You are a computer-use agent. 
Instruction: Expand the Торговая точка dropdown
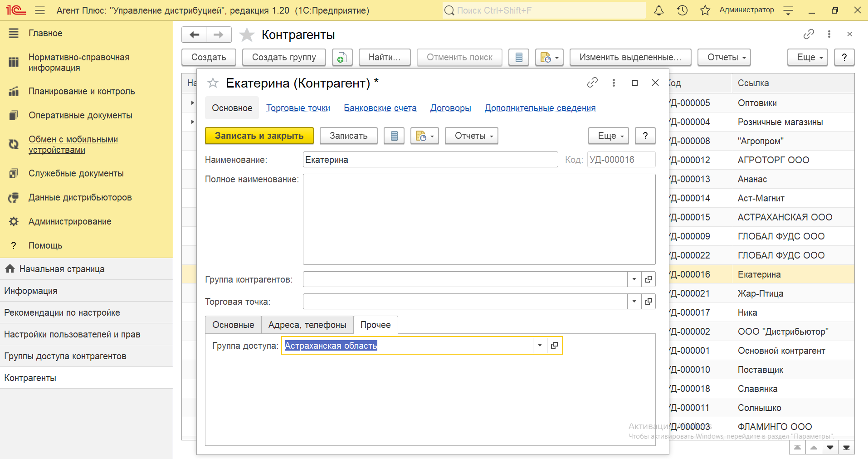coord(634,302)
